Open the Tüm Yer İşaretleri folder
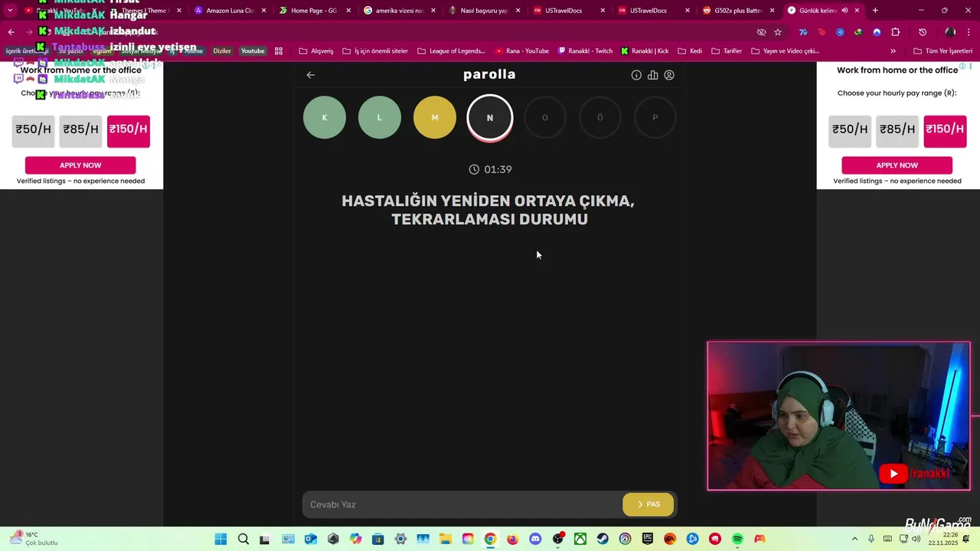This screenshot has height=551, width=980. pyautogui.click(x=942, y=51)
